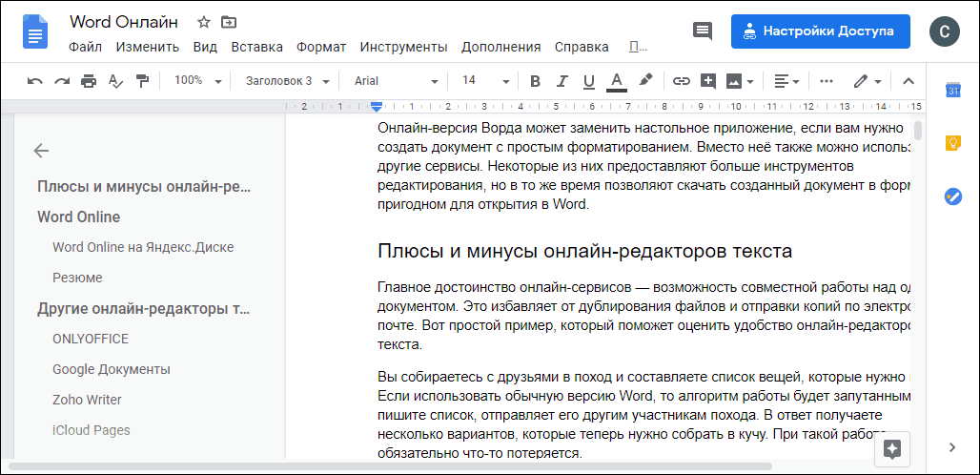Viewport: 980px width, 475px height.
Task: Jump to Резюме in outline
Action: [x=77, y=278]
